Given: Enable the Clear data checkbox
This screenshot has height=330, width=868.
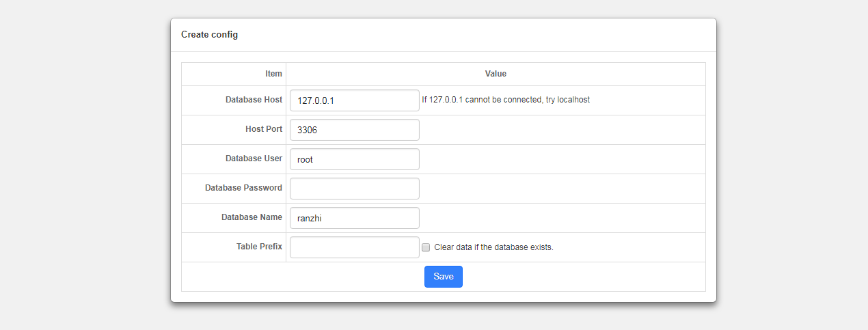Looking at the screenshot, I should pos(426,247).
